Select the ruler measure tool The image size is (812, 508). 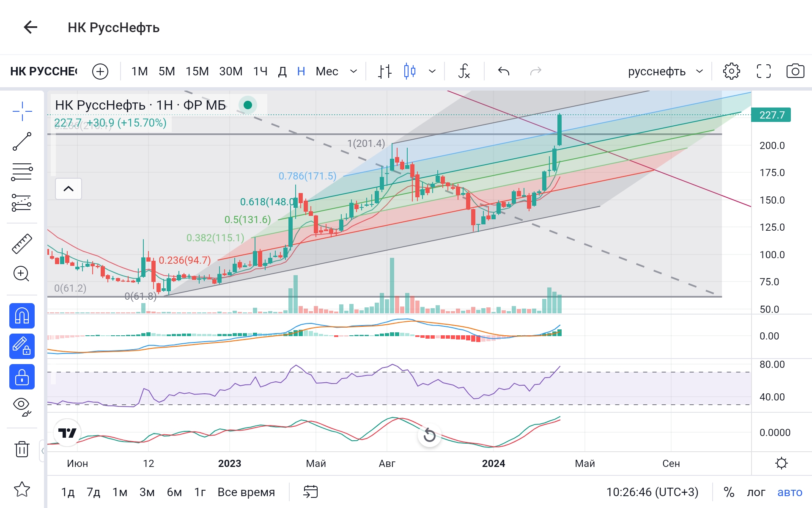[x=22, y=244]
